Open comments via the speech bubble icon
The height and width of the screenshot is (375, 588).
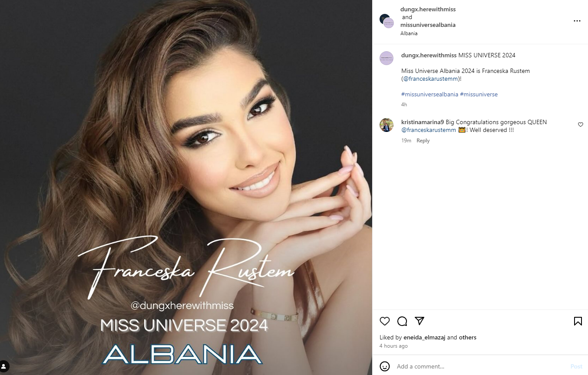[402, 321]
